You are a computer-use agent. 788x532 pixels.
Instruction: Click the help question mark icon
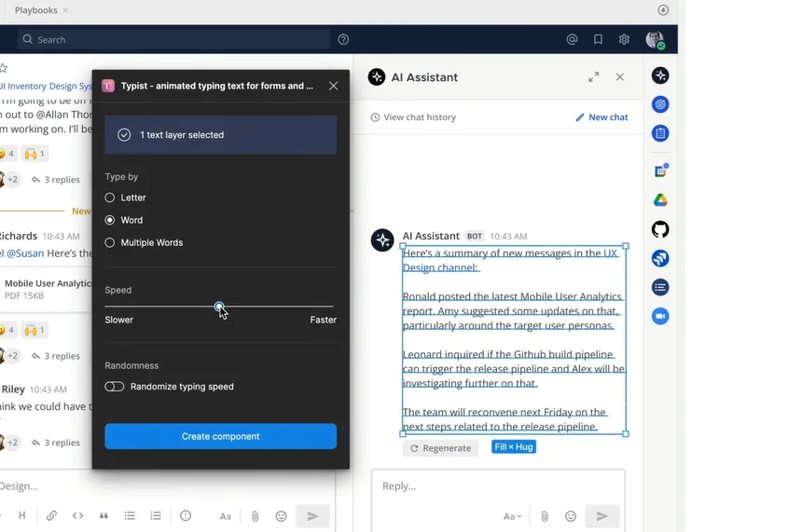[343, 39]
